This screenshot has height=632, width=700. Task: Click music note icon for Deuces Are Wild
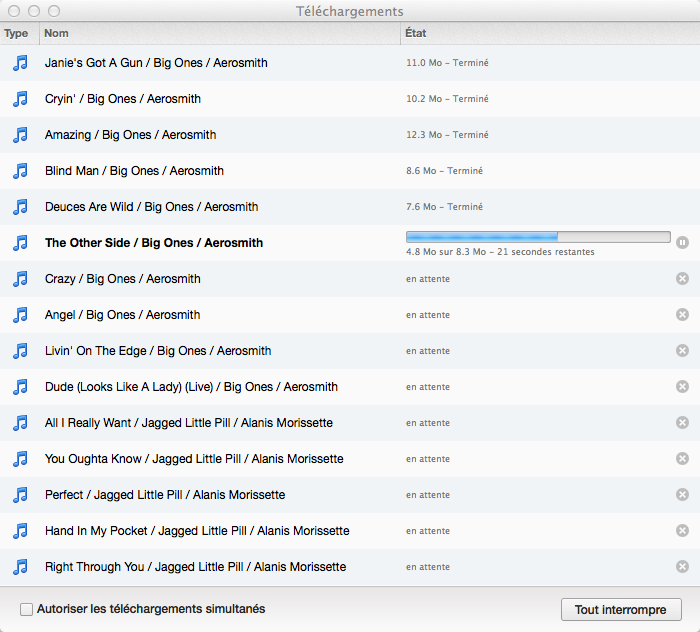[x=20, y=207]
